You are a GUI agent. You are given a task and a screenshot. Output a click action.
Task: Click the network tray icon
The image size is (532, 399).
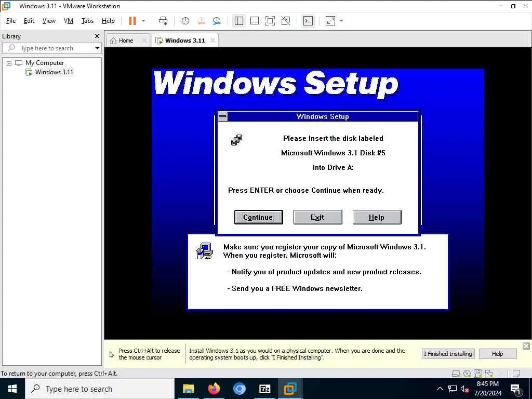coord(453,389)
